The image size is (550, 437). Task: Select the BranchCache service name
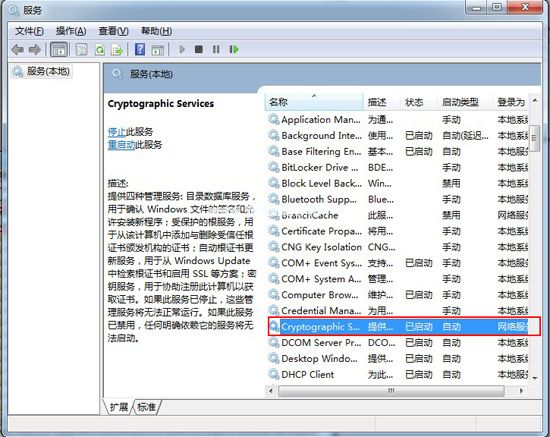310,215
